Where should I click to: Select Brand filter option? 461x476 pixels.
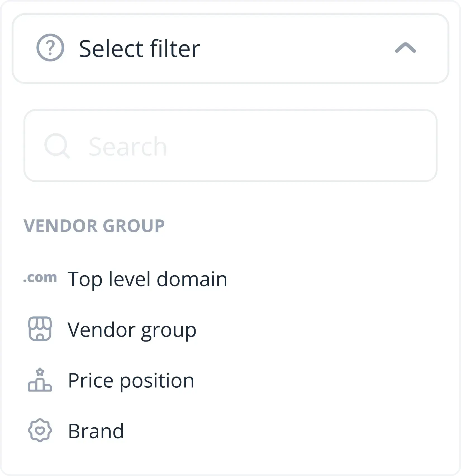point(96,431)
